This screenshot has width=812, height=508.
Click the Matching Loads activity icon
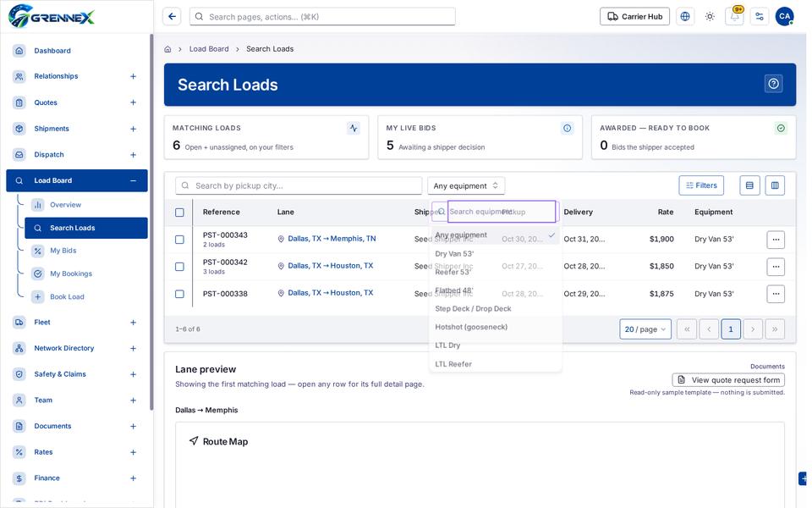tap(354, 128)
